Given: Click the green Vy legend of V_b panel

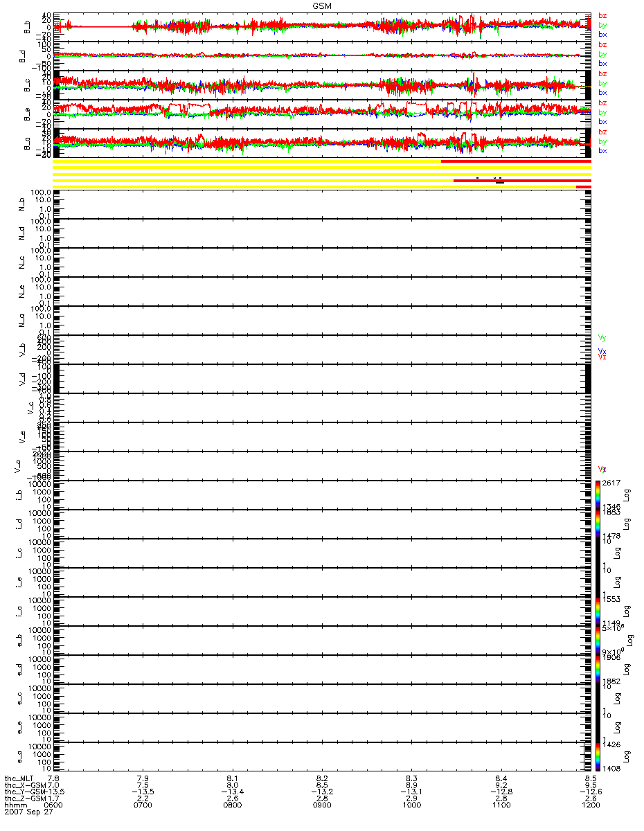Looking at the screenshot, I should click(602, 337).
